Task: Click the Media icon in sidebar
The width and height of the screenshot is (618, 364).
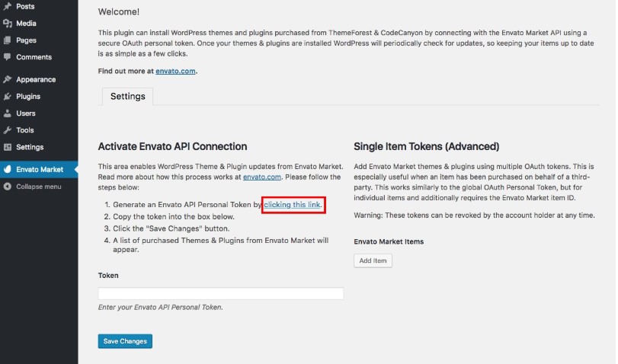Action: [x=8, y=23]
